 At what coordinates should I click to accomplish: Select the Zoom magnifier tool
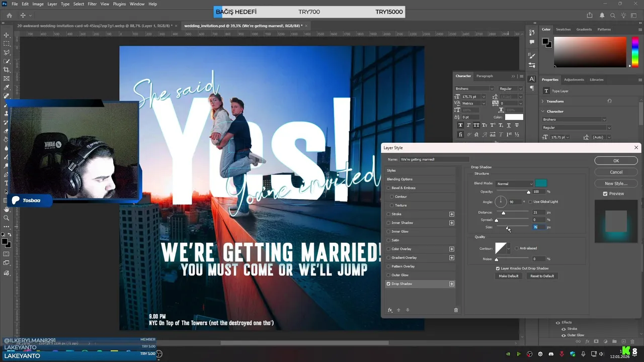7,218
